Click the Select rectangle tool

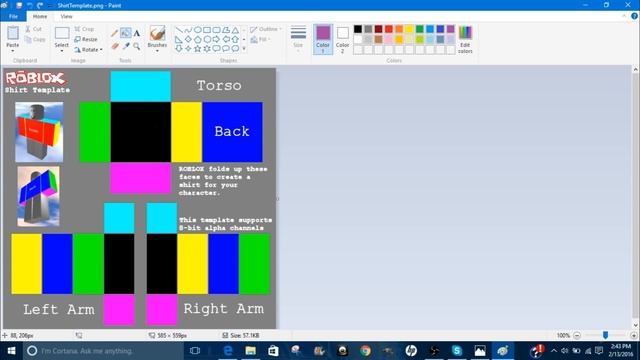click(x=62, y=33)
